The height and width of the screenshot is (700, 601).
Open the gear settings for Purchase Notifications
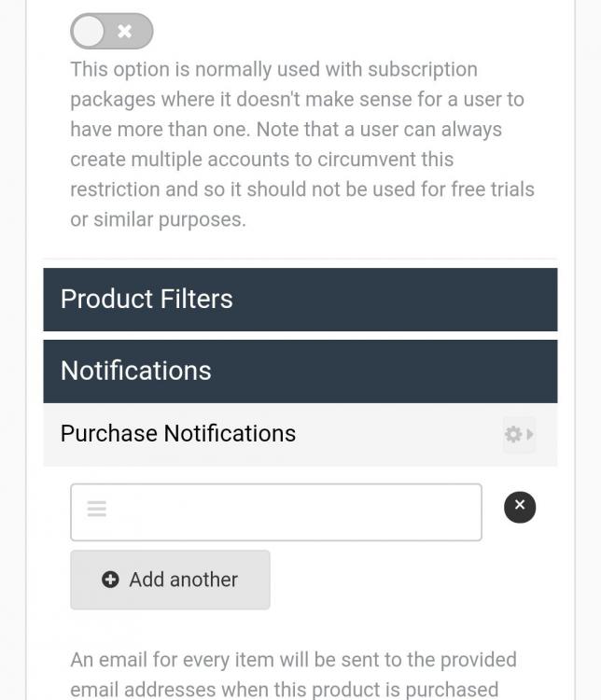tap(513, 434)
